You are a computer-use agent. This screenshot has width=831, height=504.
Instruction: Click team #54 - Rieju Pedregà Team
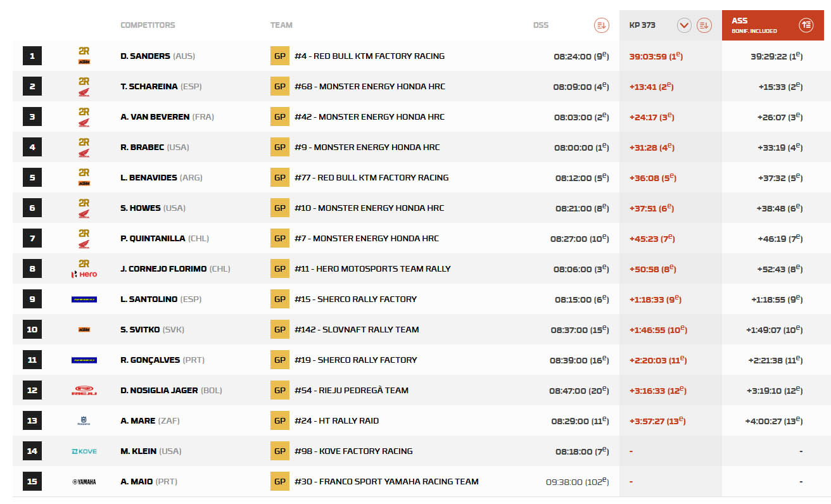pos(352,390)
